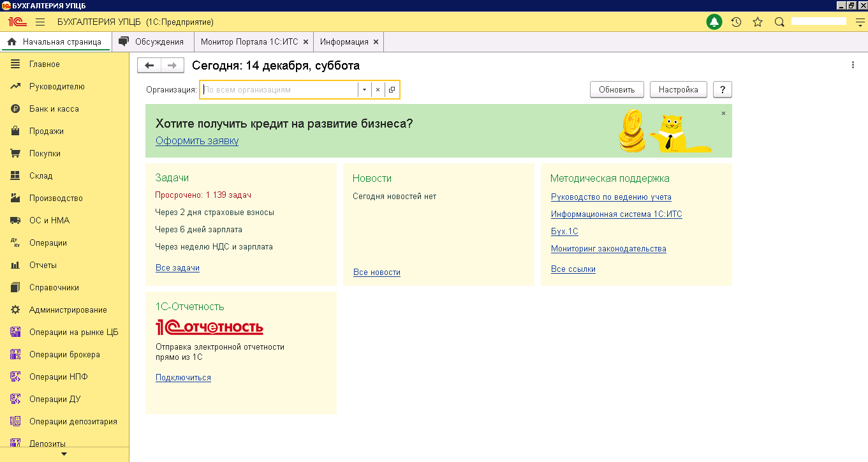Click the Операции на рынке ЦБ icon
Viewport: 868px width, 462px height.
tap(15, 332)
